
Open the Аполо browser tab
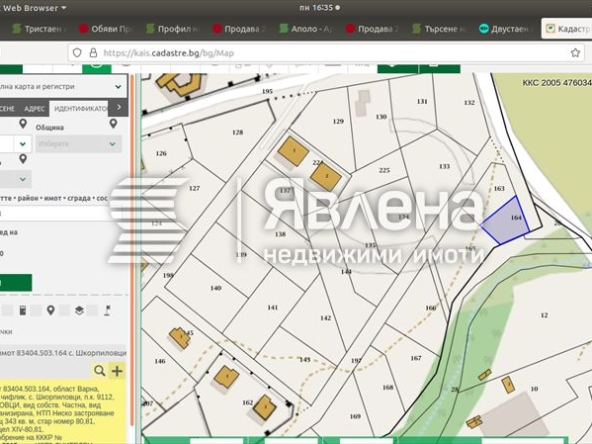click(306, 29)
